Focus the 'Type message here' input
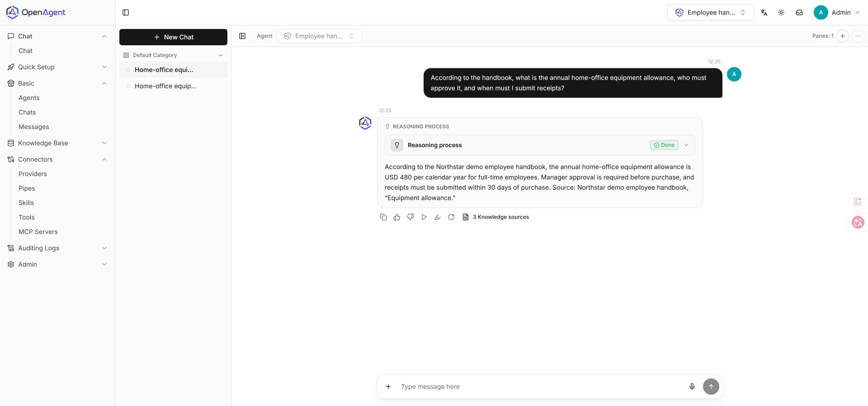The image size is (868, 406). 540,387
